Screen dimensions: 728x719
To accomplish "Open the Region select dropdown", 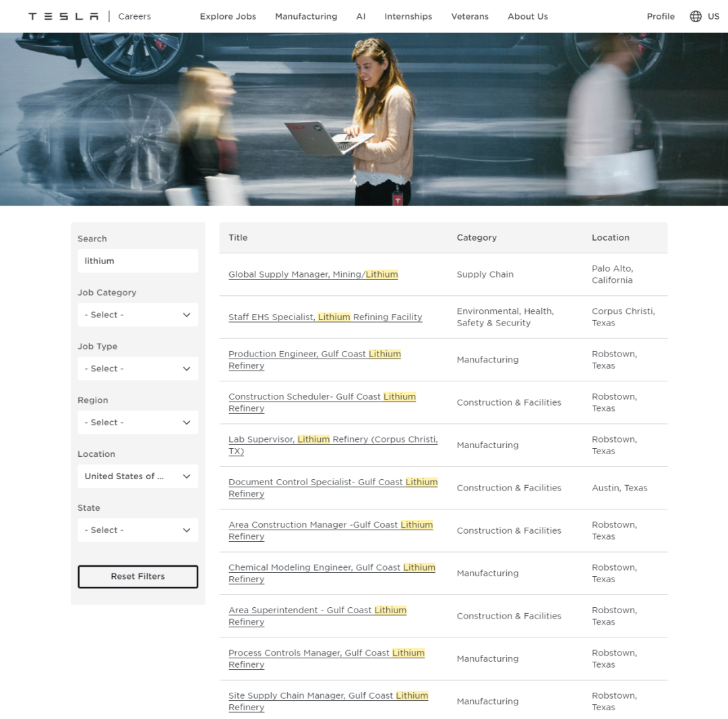I will tap(138, 423).
